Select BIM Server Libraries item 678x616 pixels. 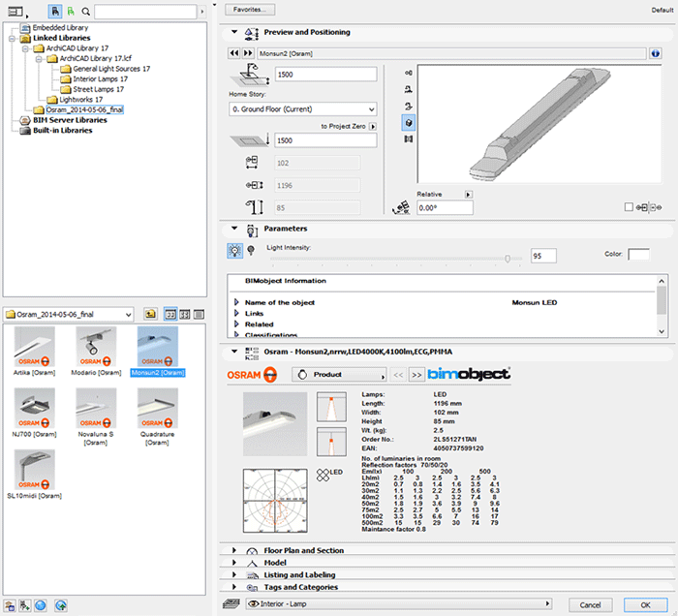[70, 120]
